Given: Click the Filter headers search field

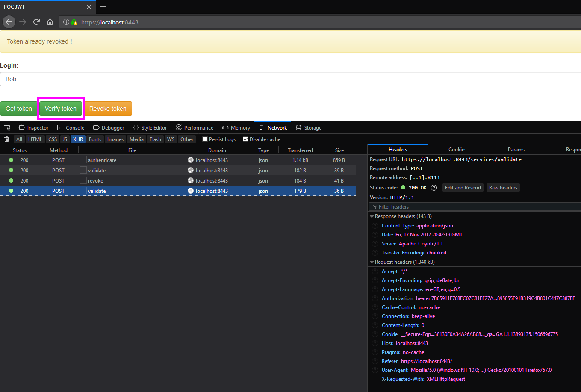Looking at the screenshot, I should [x=475, y=207].
